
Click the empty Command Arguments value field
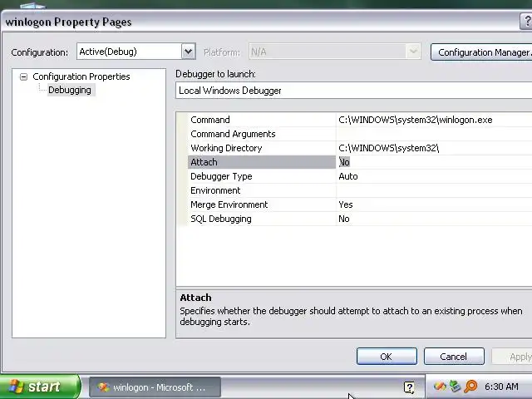tap(434, 134)
